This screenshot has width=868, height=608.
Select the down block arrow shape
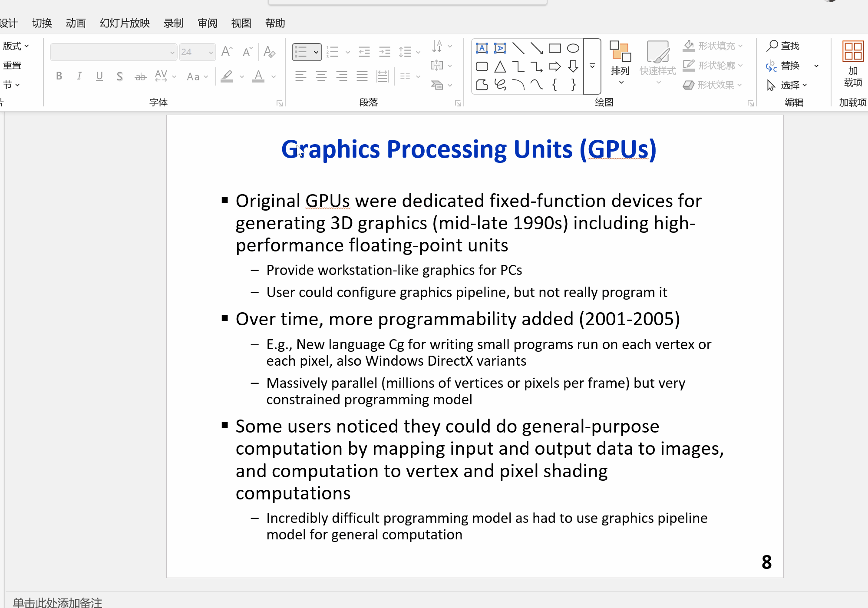[x=573, y=66]
